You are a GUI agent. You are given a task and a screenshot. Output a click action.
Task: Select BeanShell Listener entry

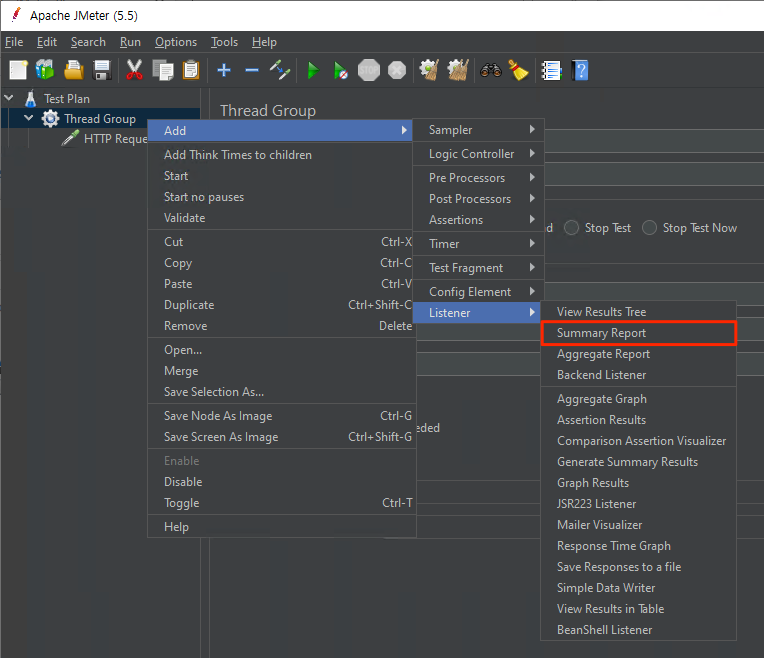638,630
